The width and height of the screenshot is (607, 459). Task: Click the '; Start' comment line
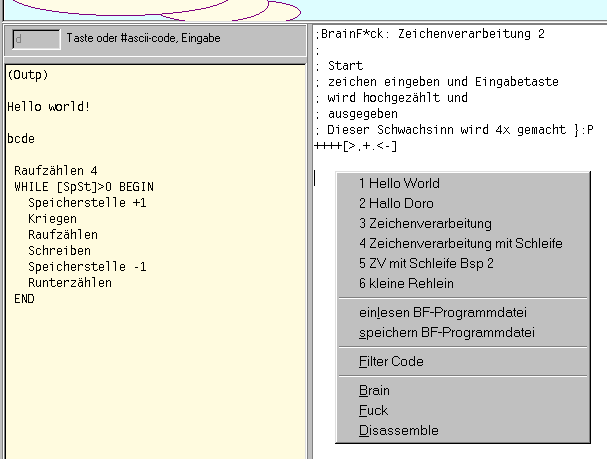(x=339, y=65)
